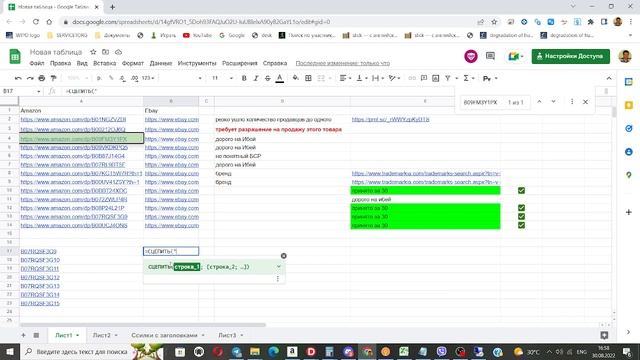Viewport: 640px width, 360px height.
Task: Open the eBay link in row 2
Action: (x=172, y=120)
